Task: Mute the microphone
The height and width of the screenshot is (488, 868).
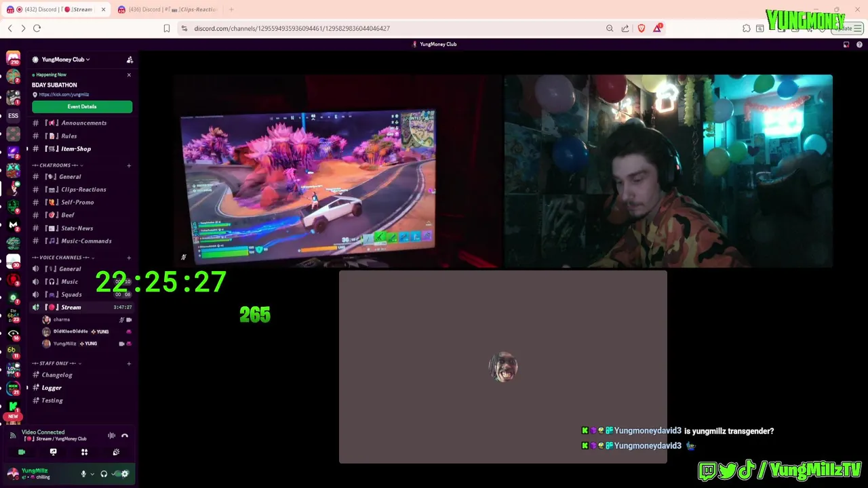Action: click(x=83, y=474)
